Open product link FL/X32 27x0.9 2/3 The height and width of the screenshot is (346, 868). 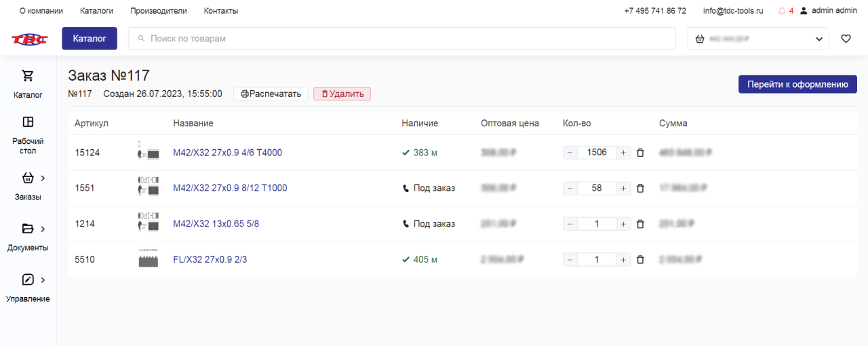(210, 259)
